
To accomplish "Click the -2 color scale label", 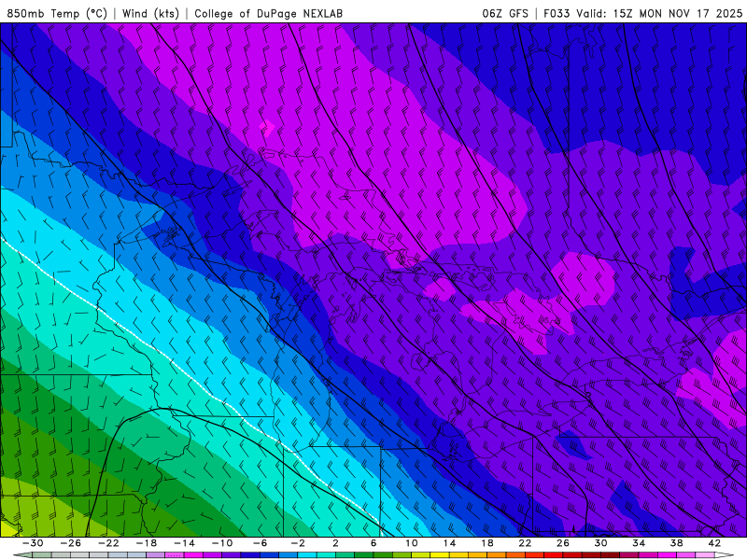I will point(298,543).
